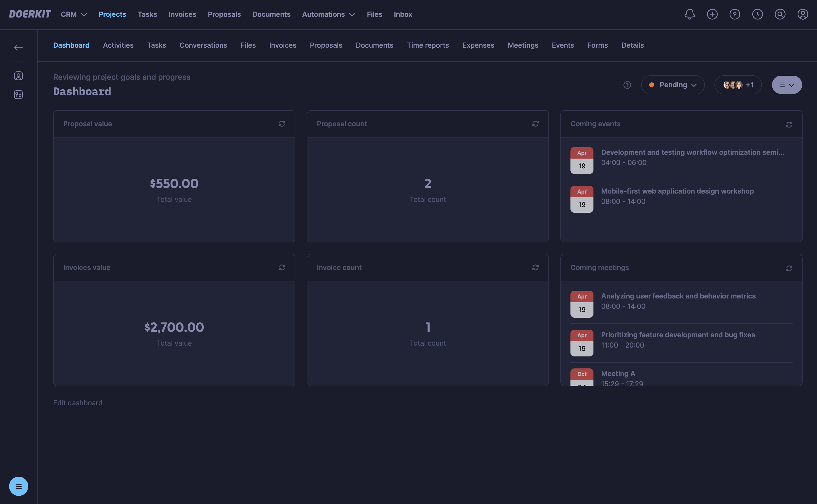Image resolution: width=817 pixels, height=504 pixels.
Task: Click the +1 assignee avatars control
Action: 738,85
